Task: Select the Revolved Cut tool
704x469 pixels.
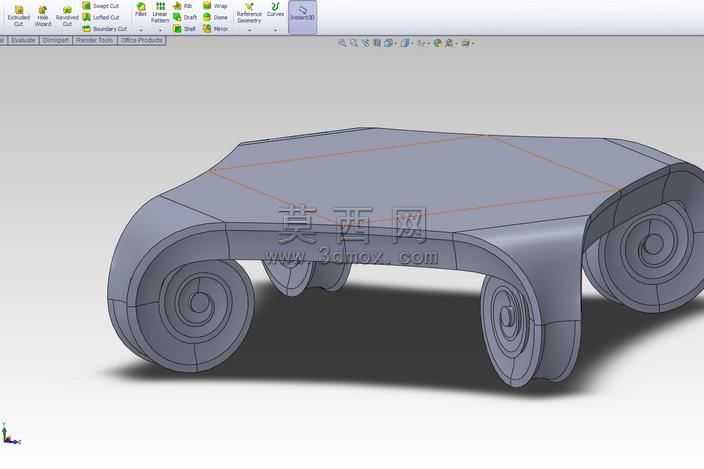Action: [67, 16]
